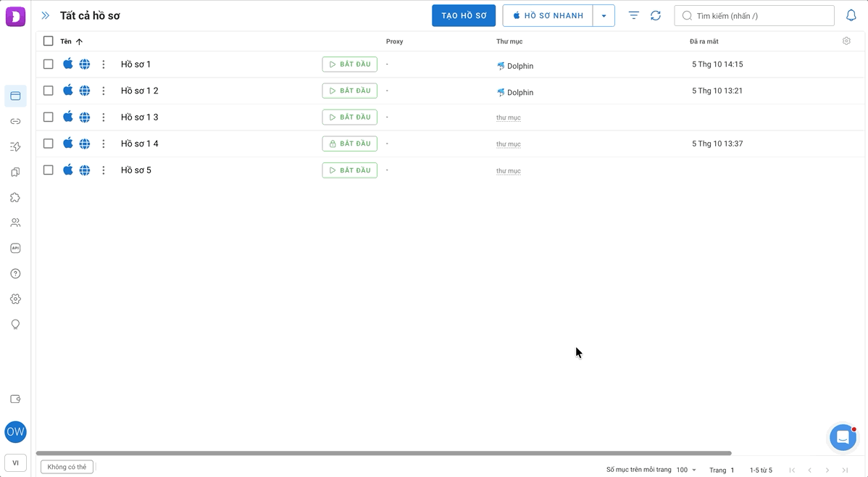Viewport: 868px width, 477px height.
Task: Check the box for Hồ sơ 1 3
Action: click(x=48, y=117)
